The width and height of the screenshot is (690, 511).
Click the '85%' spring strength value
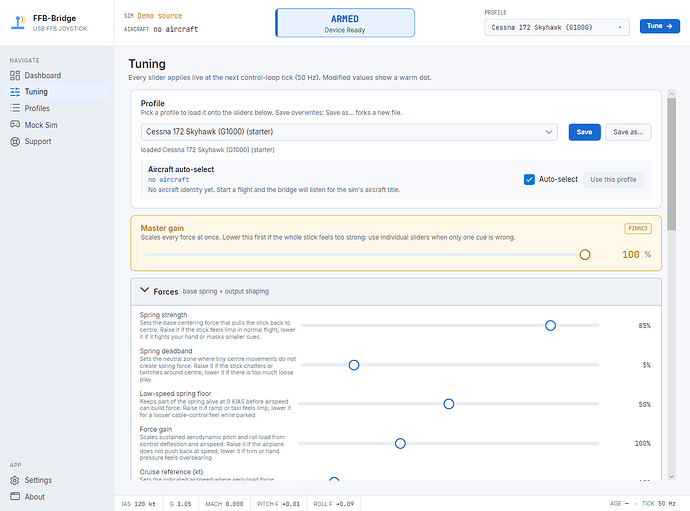click(x=644, y=326)
